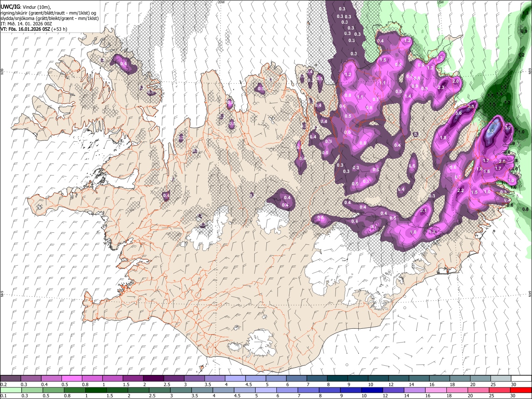The height and width of the screenshot is (399, 532).
Task: Click the "2.1" precipitation value on the map
Action: [x=424, y=211]
